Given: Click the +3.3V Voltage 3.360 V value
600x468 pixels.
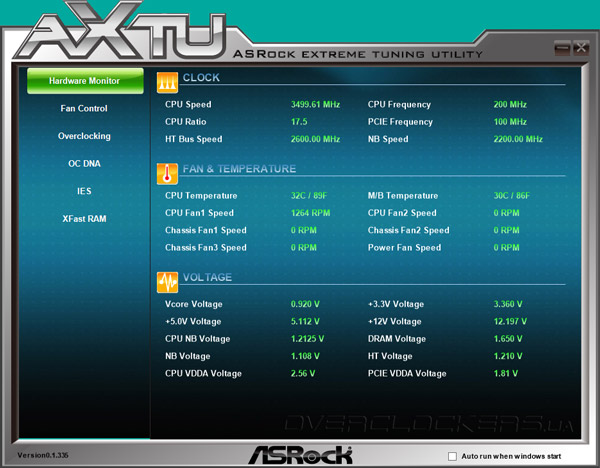Looking at the screenshot, I should pos(508,304).
